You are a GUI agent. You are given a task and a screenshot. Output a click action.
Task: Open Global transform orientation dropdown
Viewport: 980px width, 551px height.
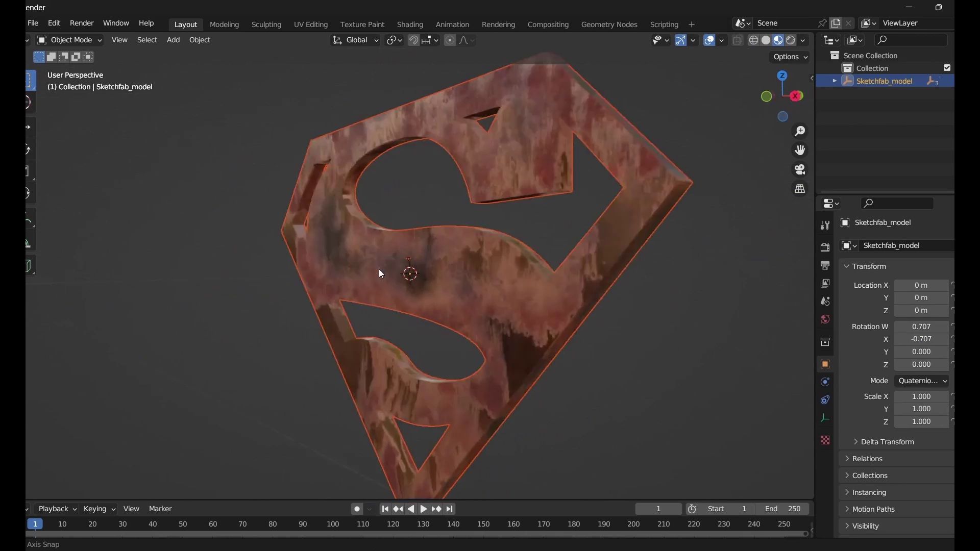coord(356,40)
